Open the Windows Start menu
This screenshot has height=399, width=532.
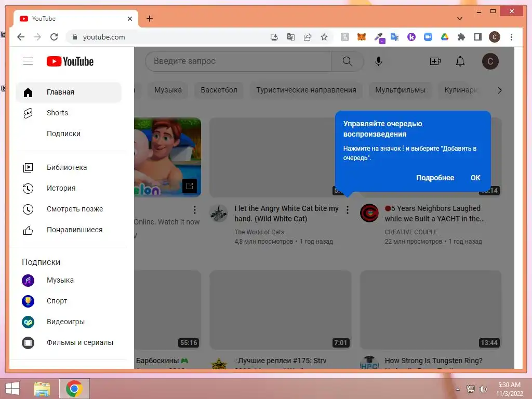coord(12,389)
